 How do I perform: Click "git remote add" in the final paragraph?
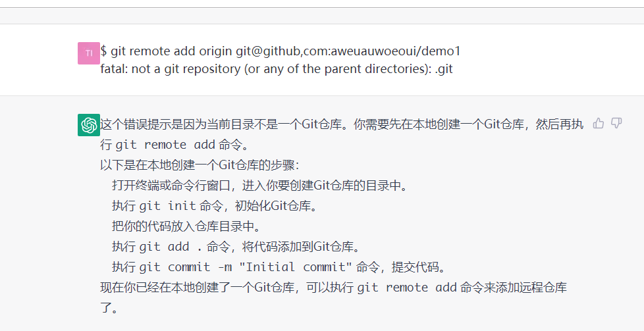coord(407,288)
